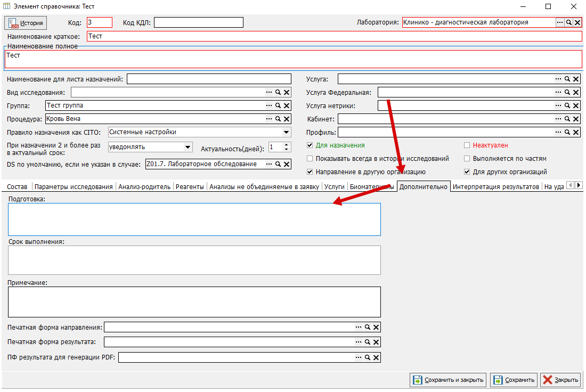Increase the Актуальность(дней) value with up arrow

[286, 145]
